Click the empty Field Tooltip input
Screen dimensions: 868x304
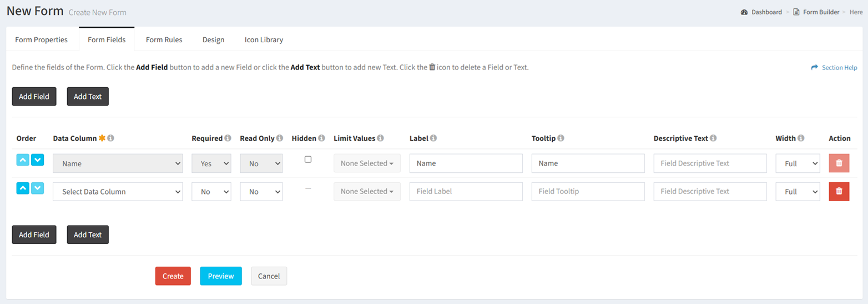coord(588,191)
